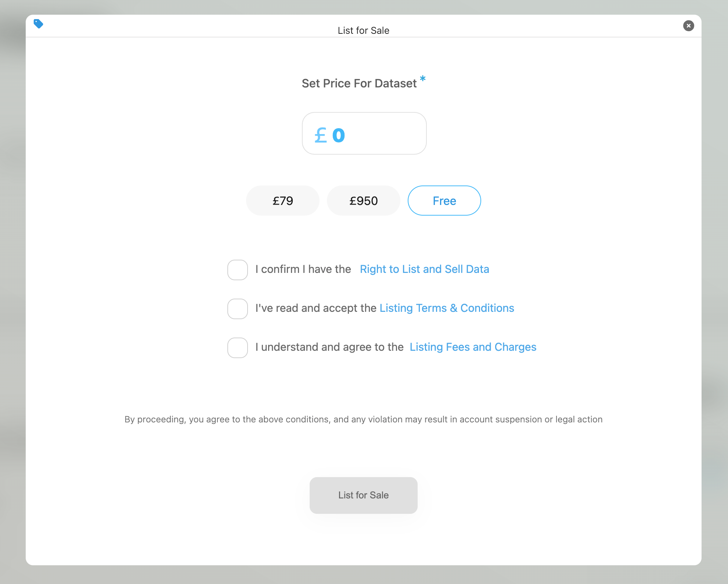View the Listing Fees and Charges link
This screenshot has height=584, width=728.
(x=473, y=347)
